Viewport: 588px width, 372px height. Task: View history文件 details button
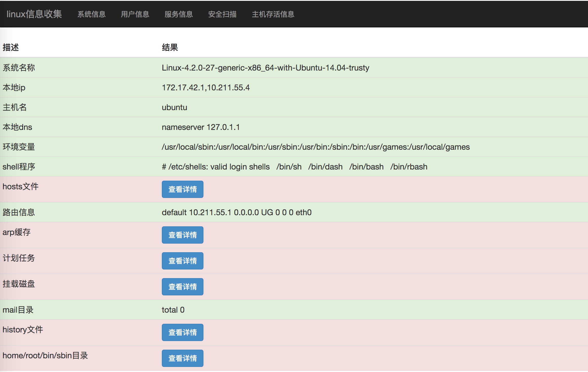(x=182, y=332)
